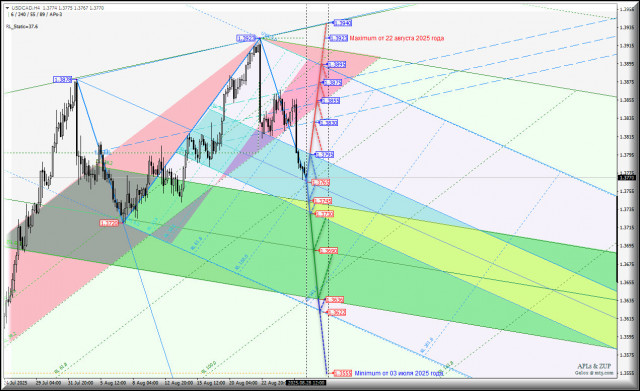Click the 1.3875 blue price tag
The width and height of the screenshot is (640, 391).
[333, 82]
